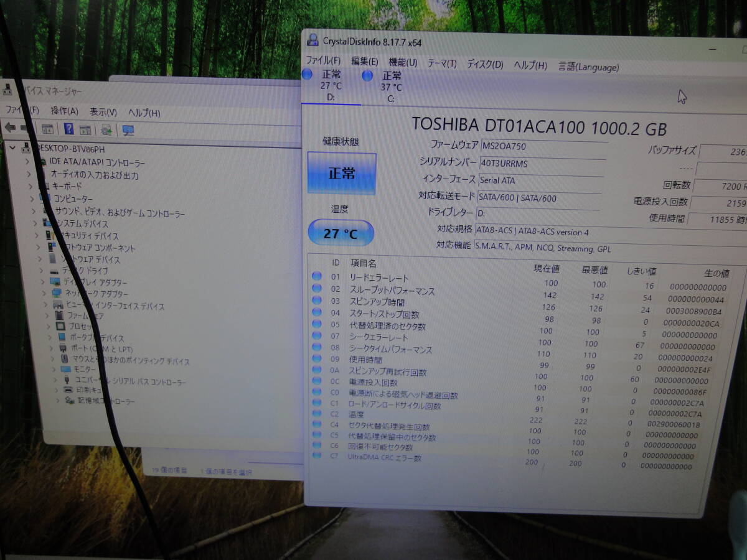The width and height of the screenshot is (747, 560).
Task: Click the Update device driver toolbar icon
Action: [106, 129]
